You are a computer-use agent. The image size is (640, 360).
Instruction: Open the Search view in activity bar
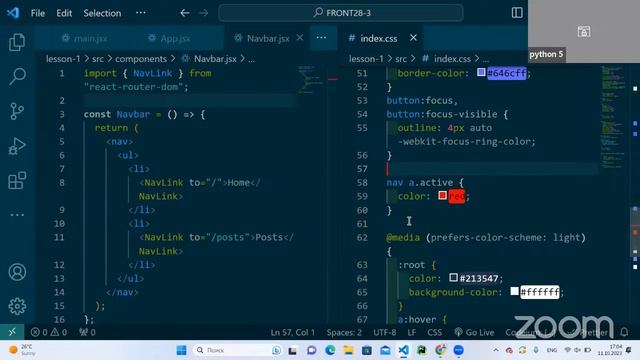(17, 76)
